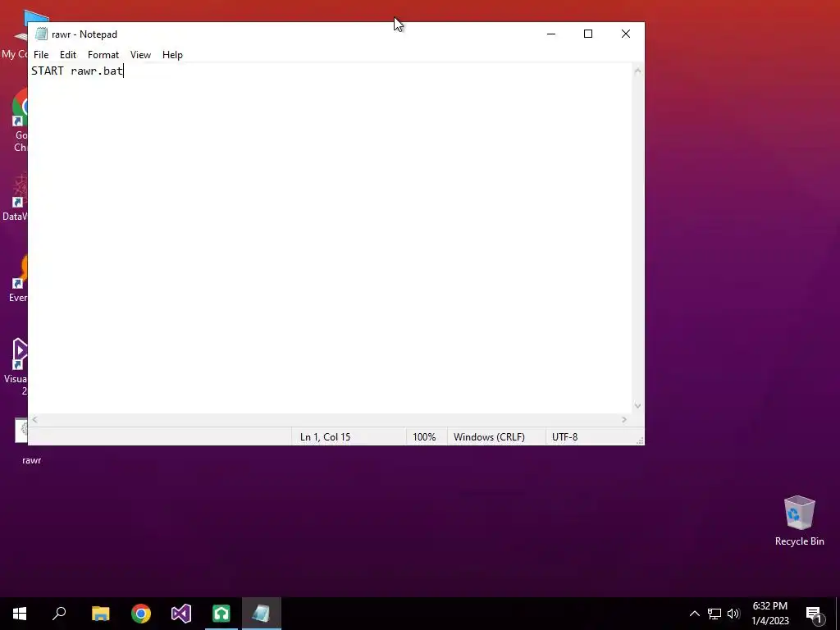Open the Action Center notifications icon
The width and height of the screenshot is (840, 630).
814,614
